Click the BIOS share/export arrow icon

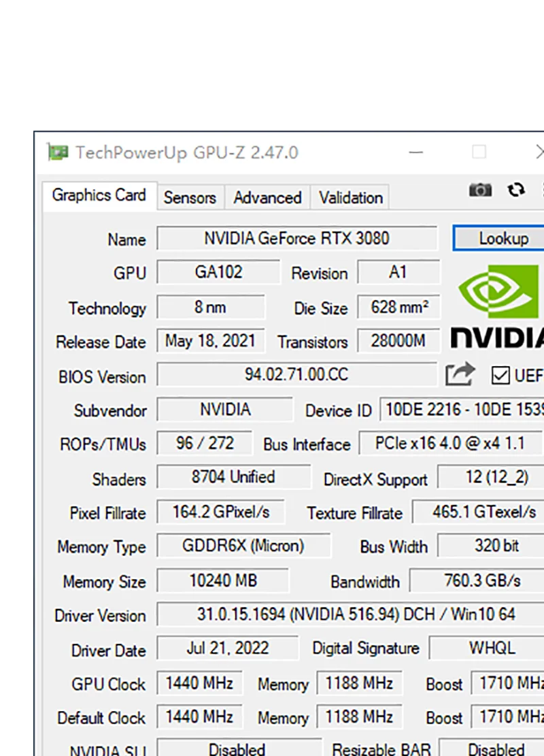coord(460,374)
